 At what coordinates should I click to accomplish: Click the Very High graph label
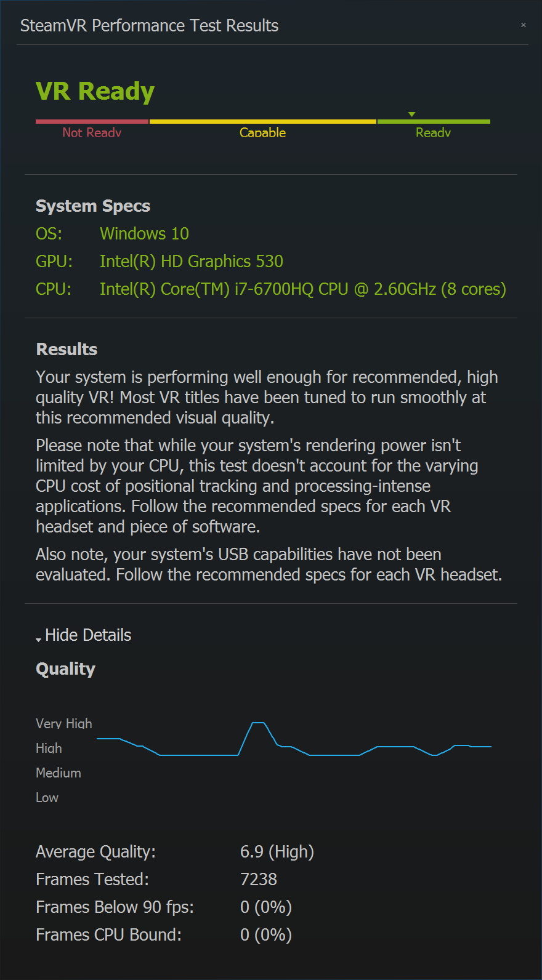click(64, 724)
